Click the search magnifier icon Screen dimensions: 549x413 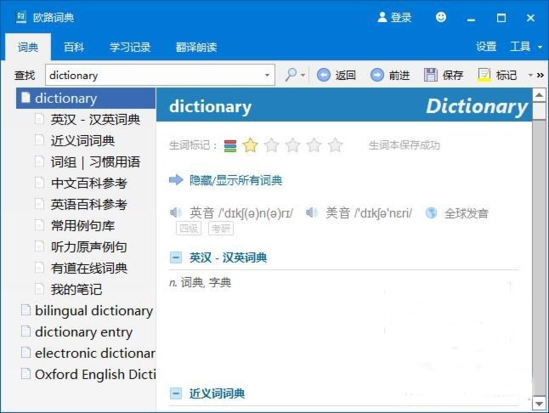coord(291,75)
